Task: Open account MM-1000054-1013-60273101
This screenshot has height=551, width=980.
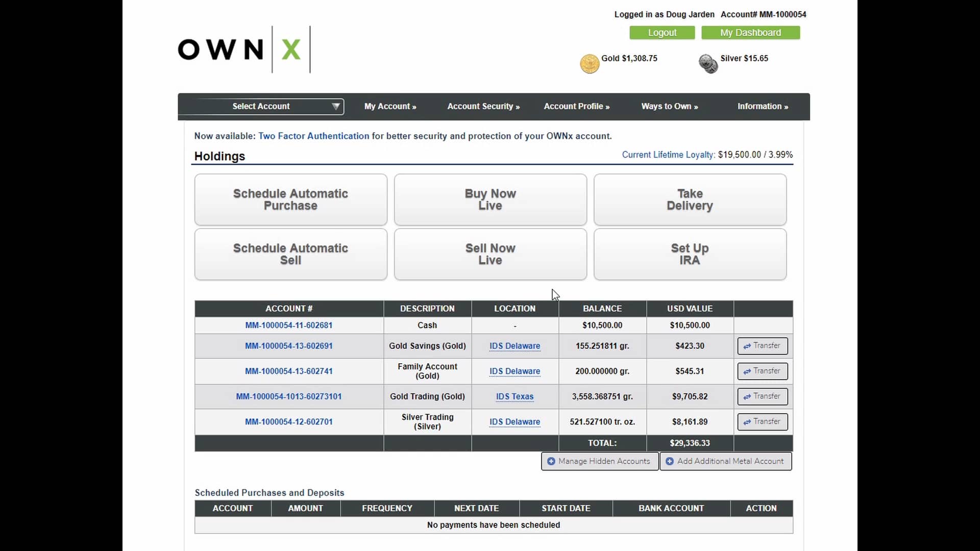Action: [288, 396]
